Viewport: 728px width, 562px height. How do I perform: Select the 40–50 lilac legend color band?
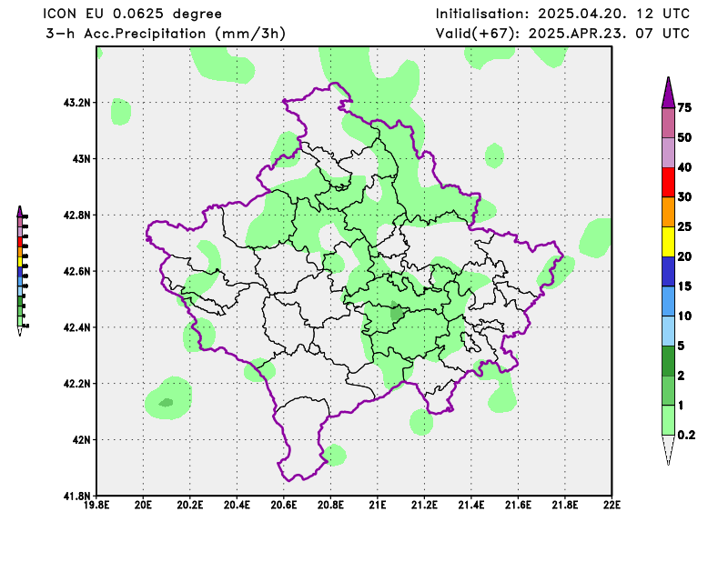[x=668, y=153]
